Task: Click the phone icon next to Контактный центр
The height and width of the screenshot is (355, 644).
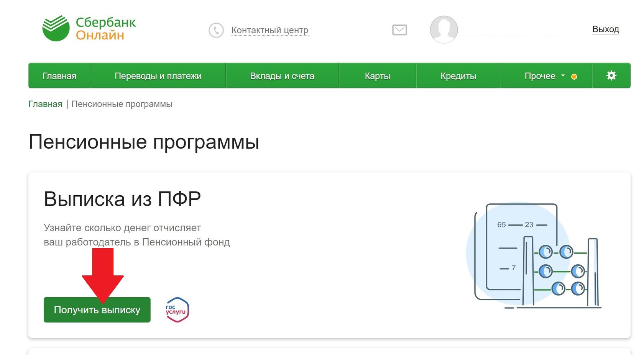Action: (x=216, y=30)
